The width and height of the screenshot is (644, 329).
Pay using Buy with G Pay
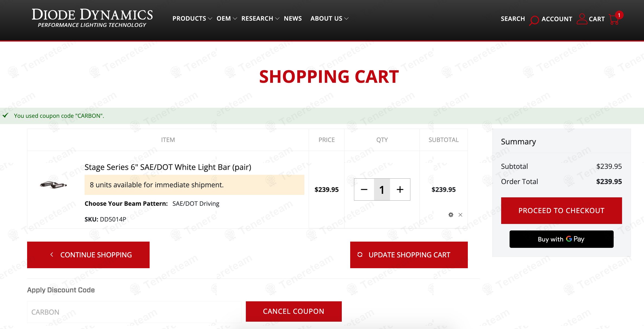(561, 239)
